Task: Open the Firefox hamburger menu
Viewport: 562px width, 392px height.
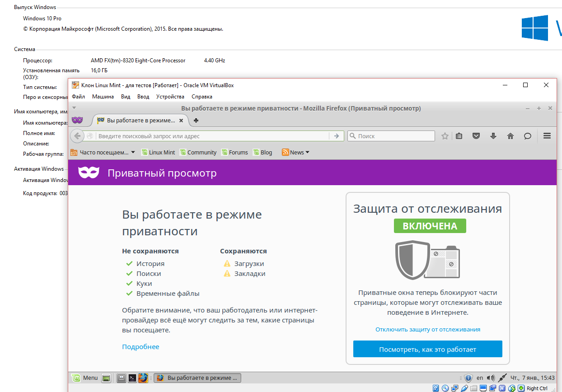Action: point(547,136)
